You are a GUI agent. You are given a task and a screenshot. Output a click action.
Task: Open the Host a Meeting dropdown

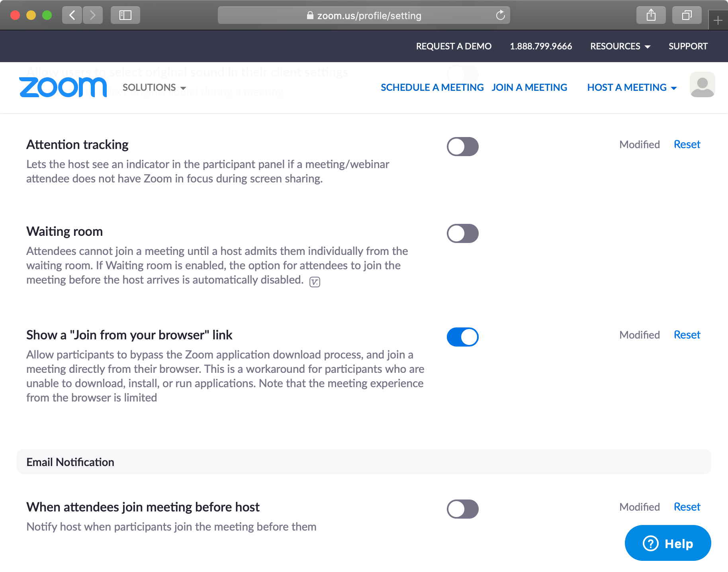(x=631, y=87)
